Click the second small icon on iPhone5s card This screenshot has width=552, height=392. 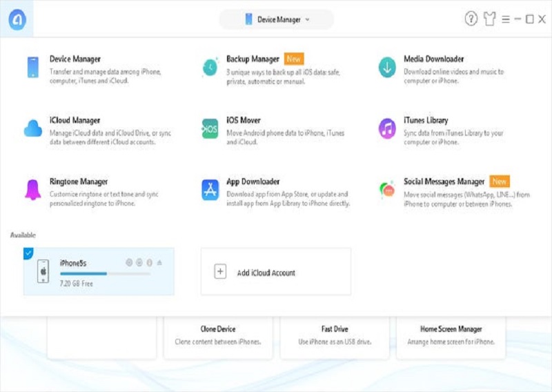pos(139,262)
